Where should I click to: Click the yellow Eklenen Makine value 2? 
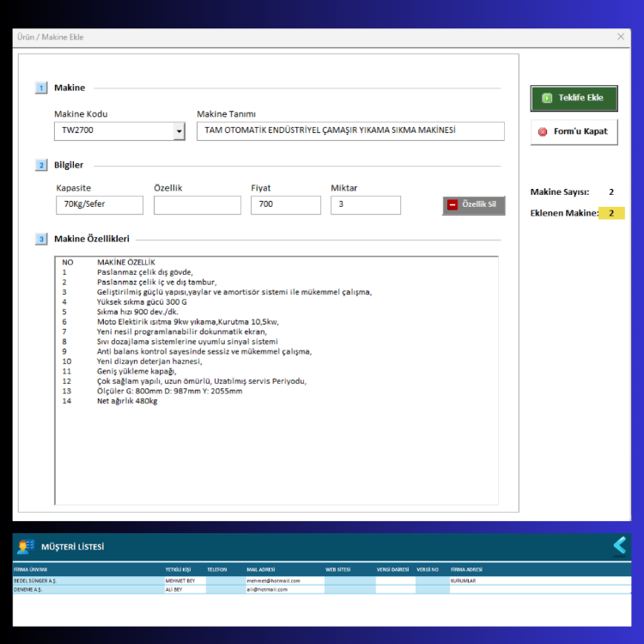tap(611, 213)
